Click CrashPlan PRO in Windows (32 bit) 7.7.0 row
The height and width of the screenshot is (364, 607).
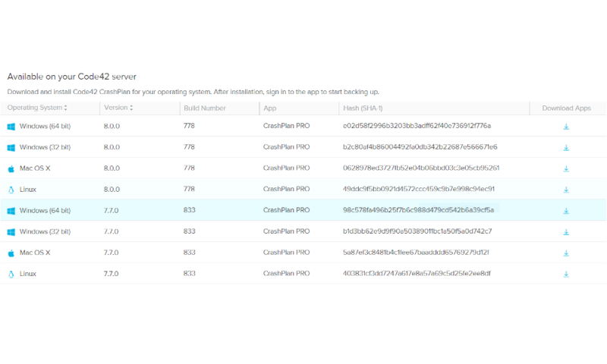click(287, 231)
